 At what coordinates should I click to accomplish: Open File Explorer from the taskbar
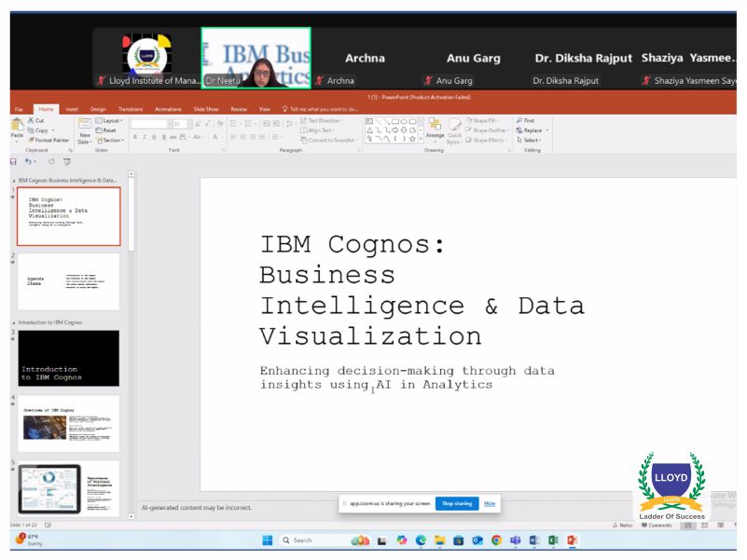[439, 540]
